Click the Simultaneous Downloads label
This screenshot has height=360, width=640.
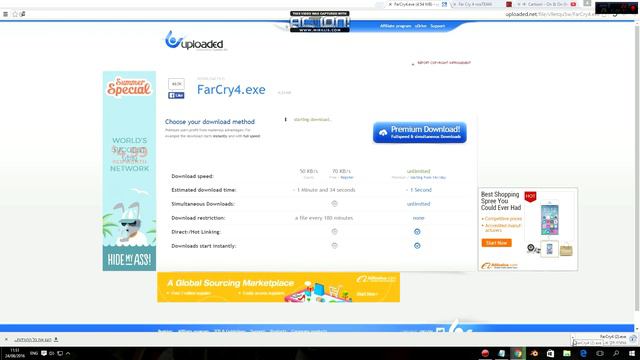[x=203, y=204]
